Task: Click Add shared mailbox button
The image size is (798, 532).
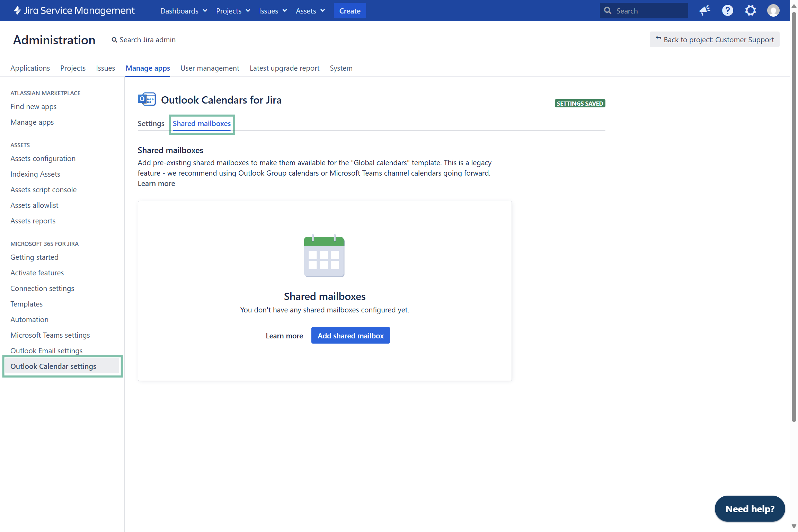Action: point(351,336)
